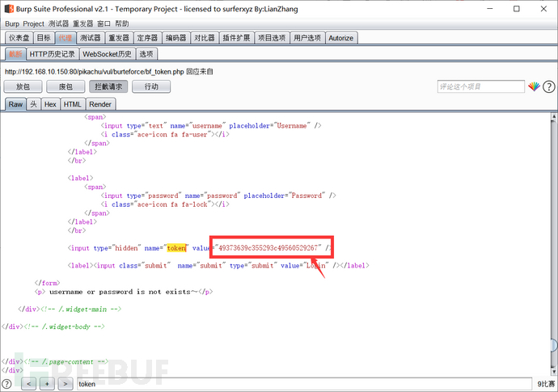Switch to the 目标 tab
558x392 pixels.
tap(44, 38)
